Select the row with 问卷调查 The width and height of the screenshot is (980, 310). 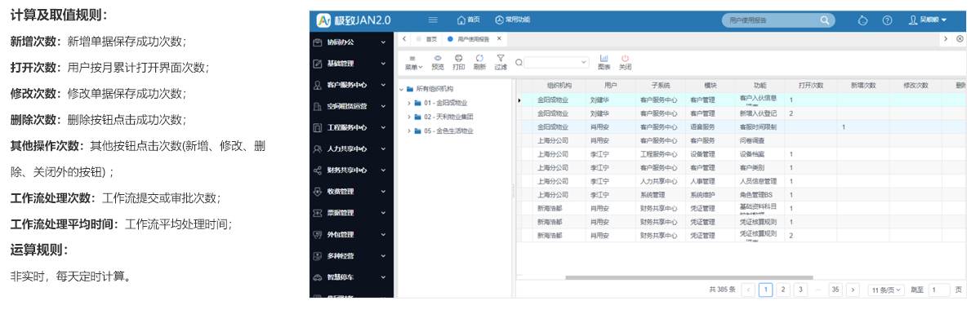pos(742,140)
